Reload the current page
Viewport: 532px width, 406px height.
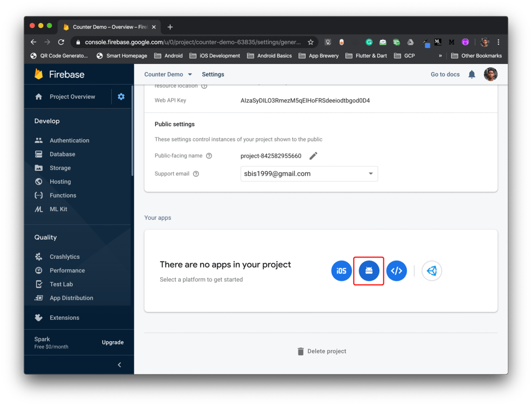click(61, 42)
